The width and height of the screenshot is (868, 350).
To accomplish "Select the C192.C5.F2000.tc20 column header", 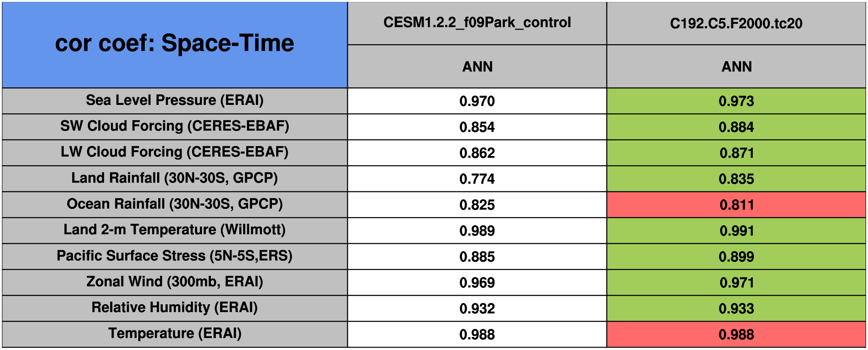I will 736,24.
